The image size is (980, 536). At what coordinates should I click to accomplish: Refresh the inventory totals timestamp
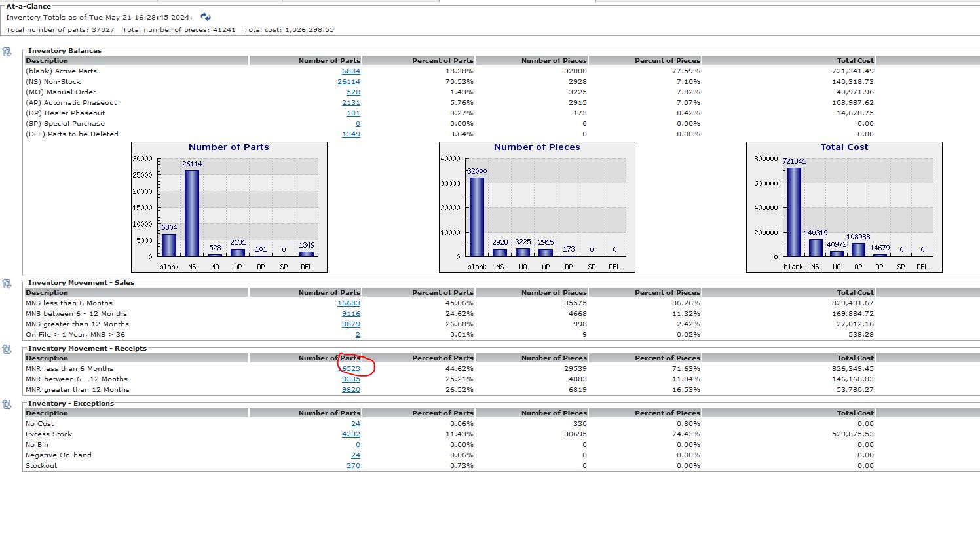pyautogui.click(x=205, y=18)
